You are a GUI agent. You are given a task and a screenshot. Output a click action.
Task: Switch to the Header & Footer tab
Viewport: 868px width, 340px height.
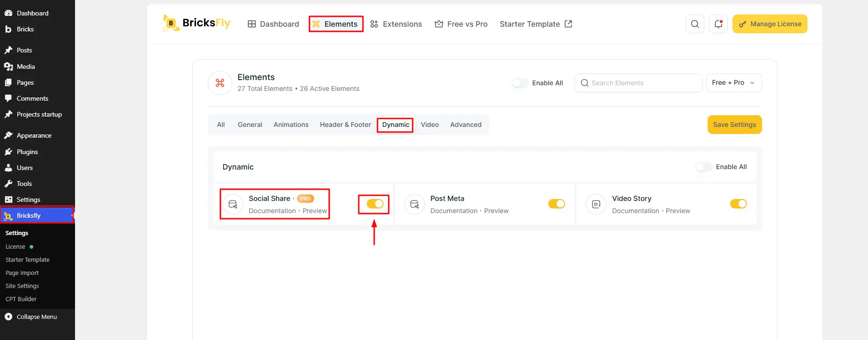(346, 125)
